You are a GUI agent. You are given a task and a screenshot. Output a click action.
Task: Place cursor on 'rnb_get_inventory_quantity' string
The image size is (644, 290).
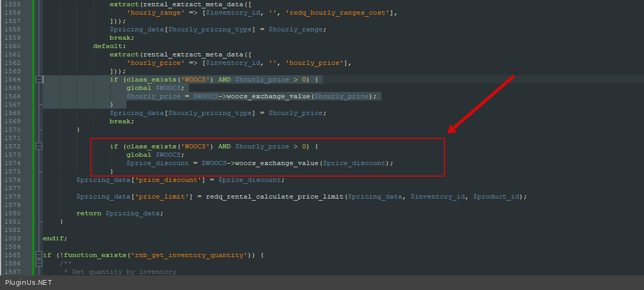tap(189, 255)
